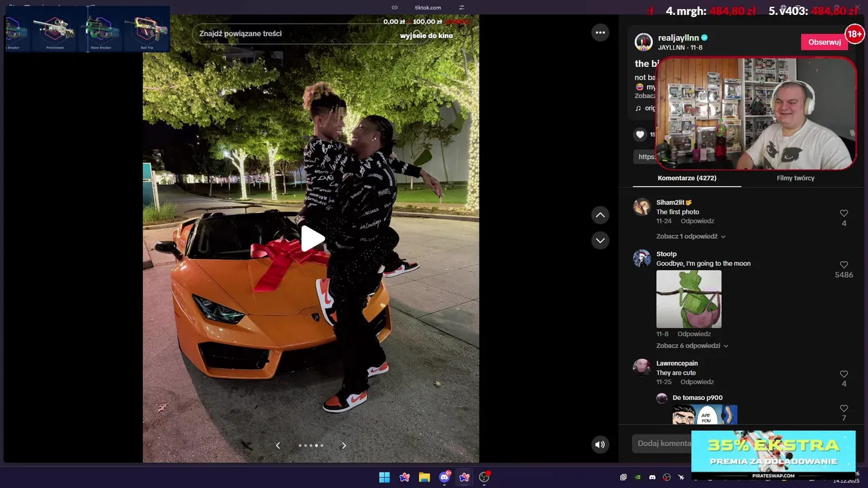868x488 pixels.
Task: Open the De tomaso p900 username
Action: [698, 398]
